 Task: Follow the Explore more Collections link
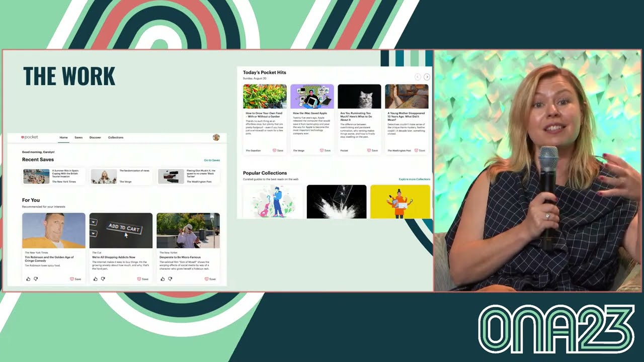pos(415,179)
